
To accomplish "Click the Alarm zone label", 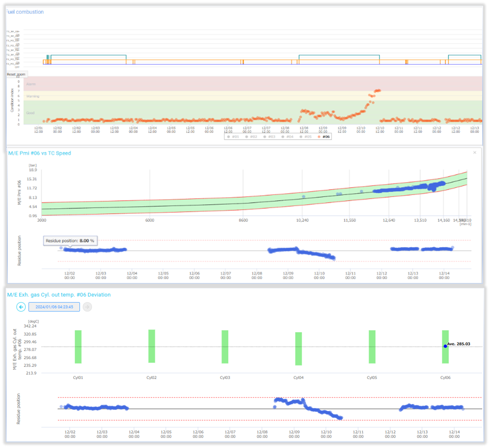I will click(x=31, y=84).
